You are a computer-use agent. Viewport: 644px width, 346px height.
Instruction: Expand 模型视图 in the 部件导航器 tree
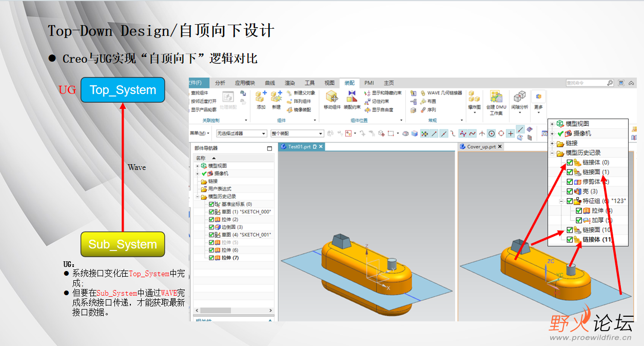[198, 166]
